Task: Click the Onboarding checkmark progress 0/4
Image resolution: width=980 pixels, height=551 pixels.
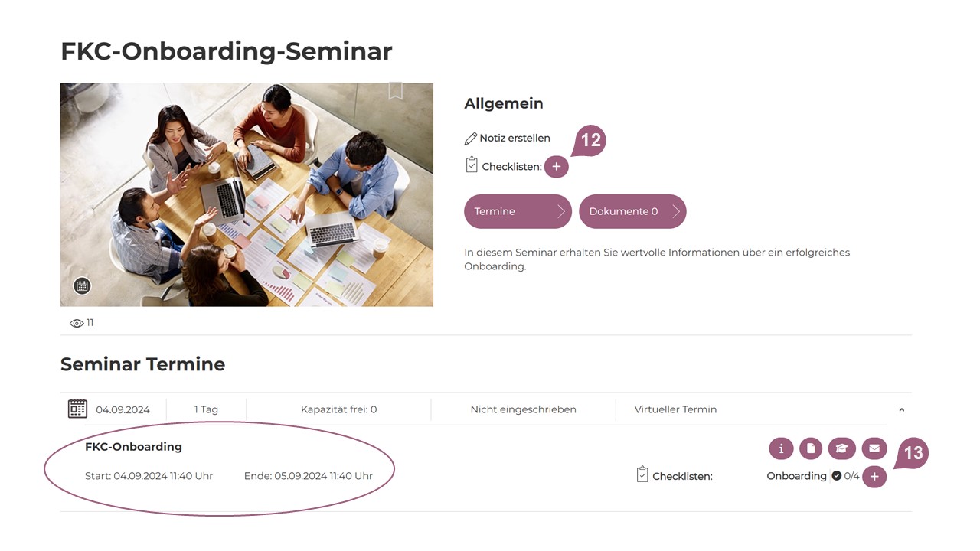Action: [x=846, y=476]
